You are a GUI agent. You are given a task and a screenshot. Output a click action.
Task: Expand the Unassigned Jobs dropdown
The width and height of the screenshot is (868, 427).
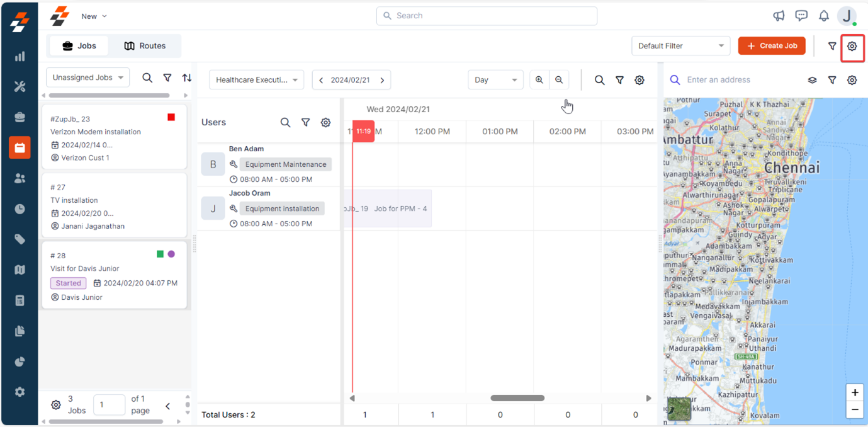[x=87, y=77]
